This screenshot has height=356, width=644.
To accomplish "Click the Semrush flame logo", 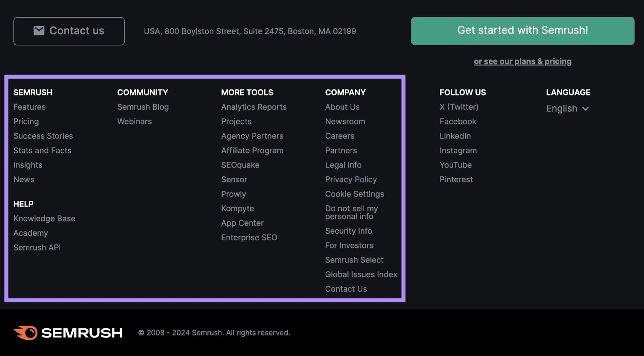I will coord(26,333).
